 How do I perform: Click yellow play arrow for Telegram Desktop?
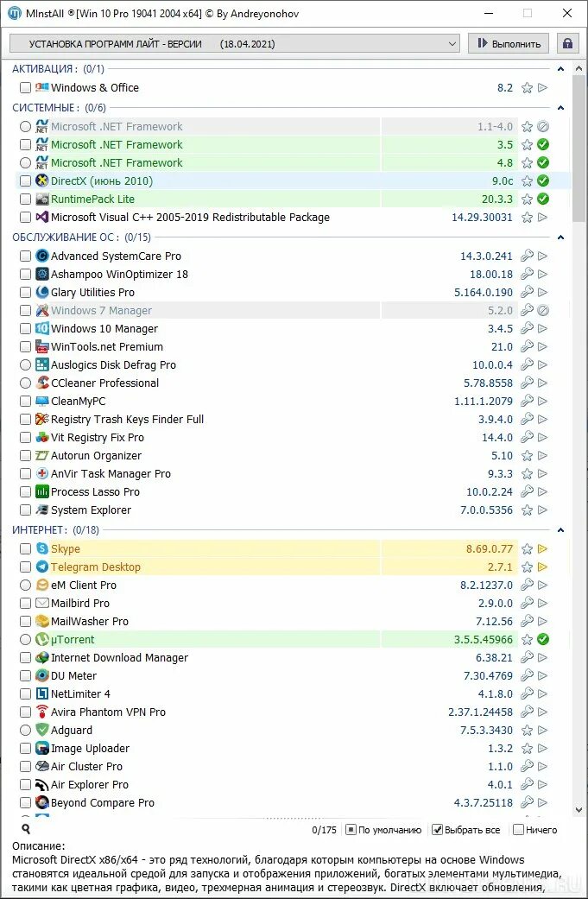click(x=543, y=567)
